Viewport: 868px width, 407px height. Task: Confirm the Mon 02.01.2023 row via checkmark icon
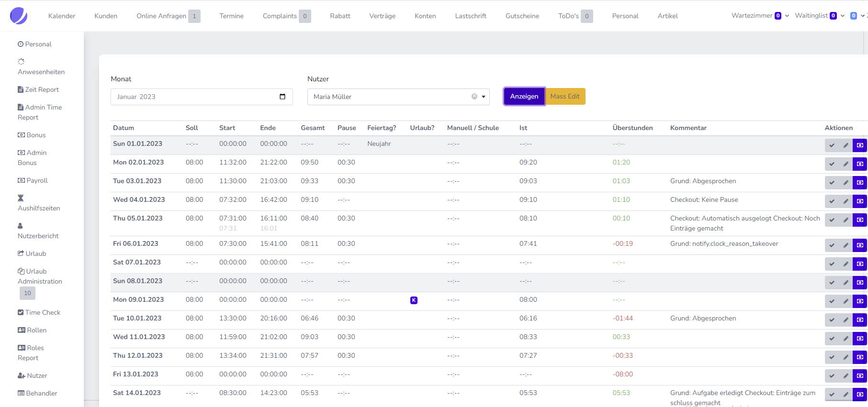(832, 164)
